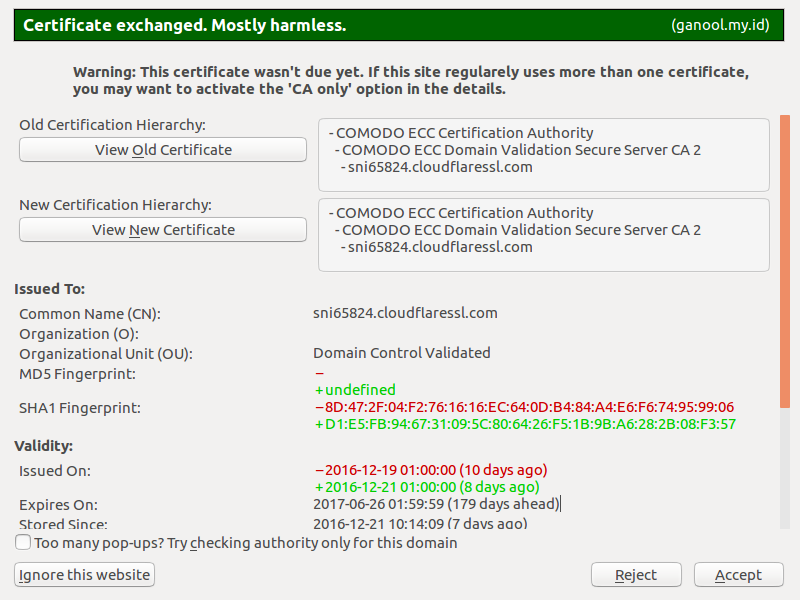
Task: Click the Common Name (CN) label
Action: click(90, 314)
